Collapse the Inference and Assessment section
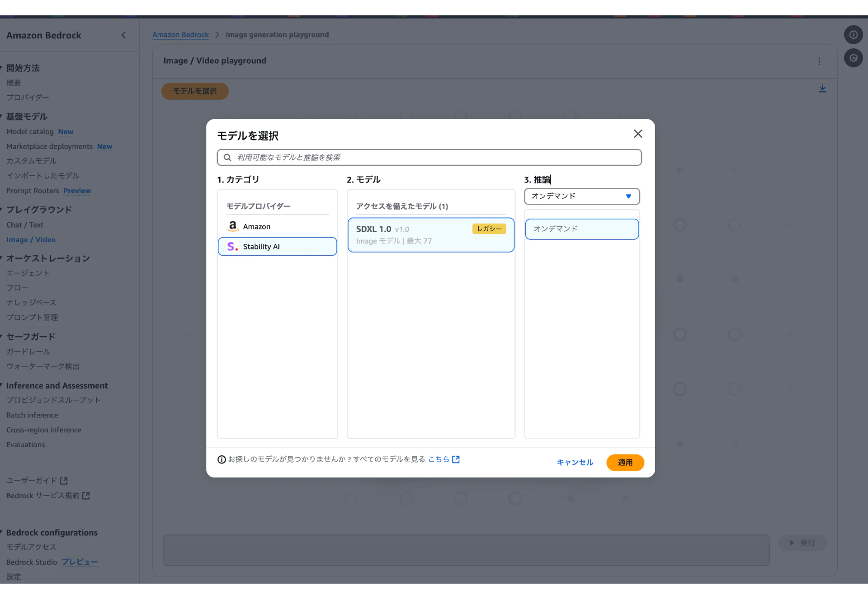Viewport: 868px width, 599px height. 1,385
